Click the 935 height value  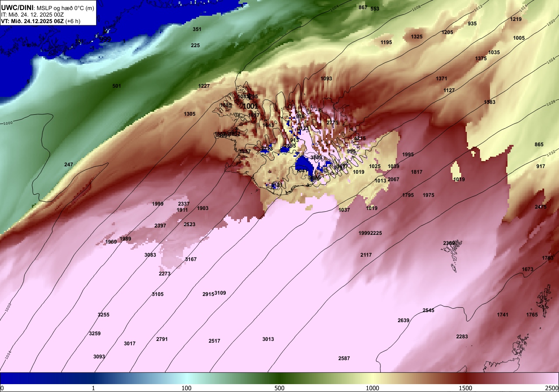coord(472,24)
